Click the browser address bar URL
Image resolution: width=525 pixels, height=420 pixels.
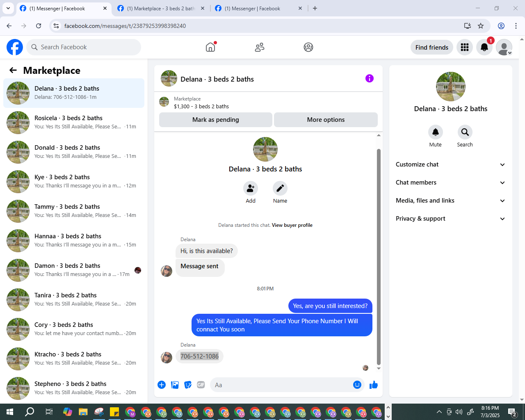point(125,26)
